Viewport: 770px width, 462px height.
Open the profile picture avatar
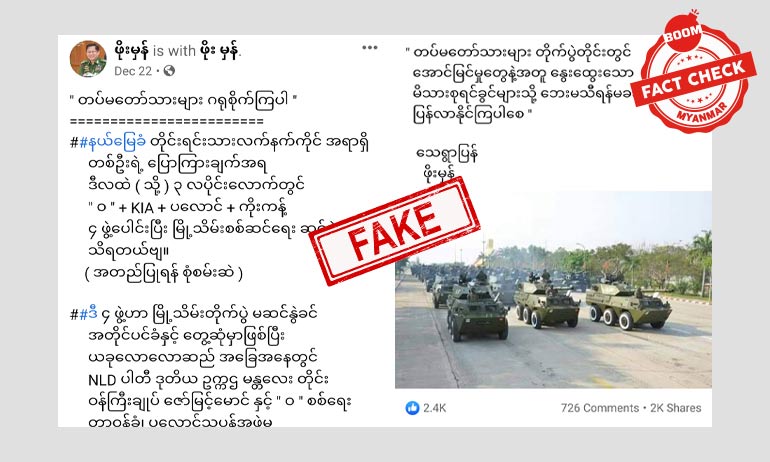[88, 59]
